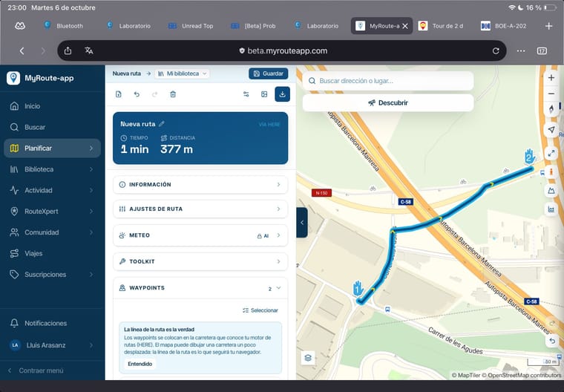Click the new route file icon
This screenshot has width=564, height=392.
[118, 94]
